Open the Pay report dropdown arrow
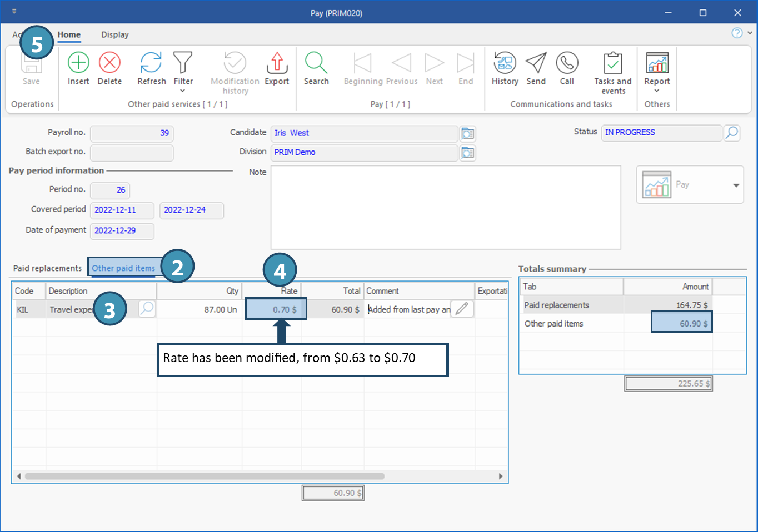This screenshot has width=758, height=532. 736,185
